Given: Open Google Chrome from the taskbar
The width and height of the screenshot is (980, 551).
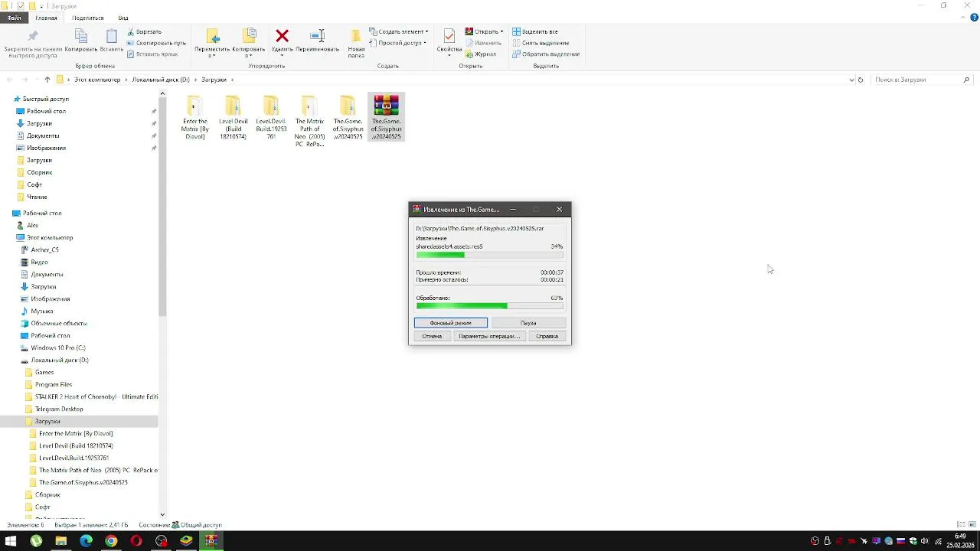Looking at the screenshot, I should tap(111, 541).
